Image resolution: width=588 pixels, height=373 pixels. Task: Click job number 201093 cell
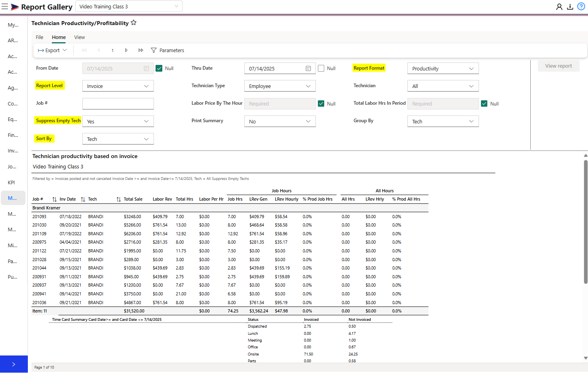point(39,217)
